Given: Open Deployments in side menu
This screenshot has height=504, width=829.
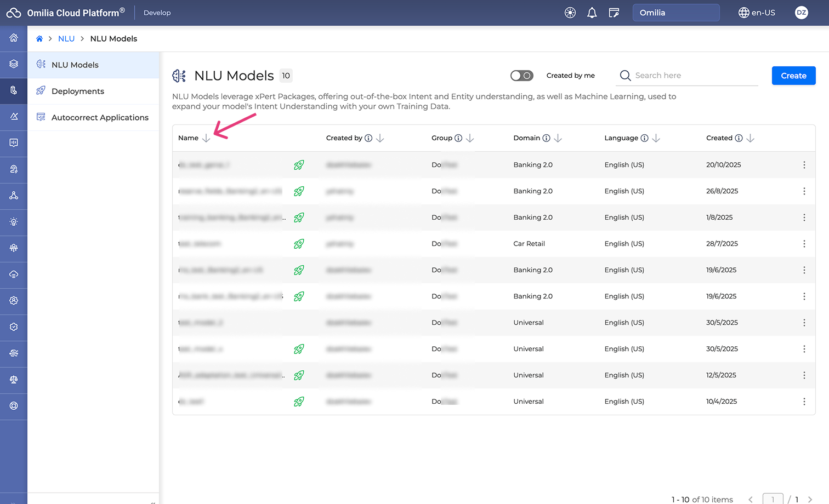Looking at the screenshot, I should 78,91.
